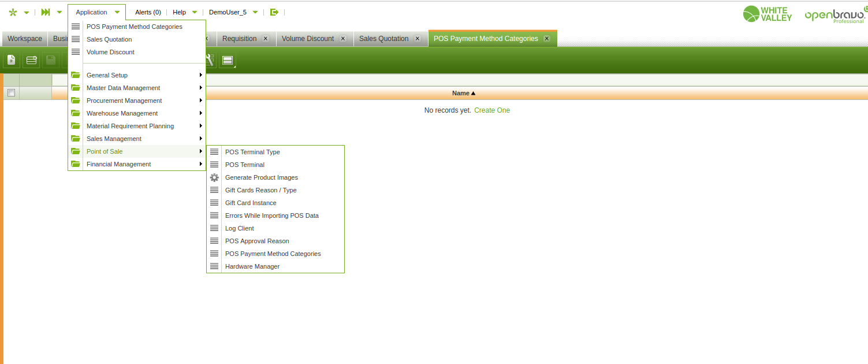The image size is (868, 364).
Task: Open the Alerts (0) link
Action: 148,12
